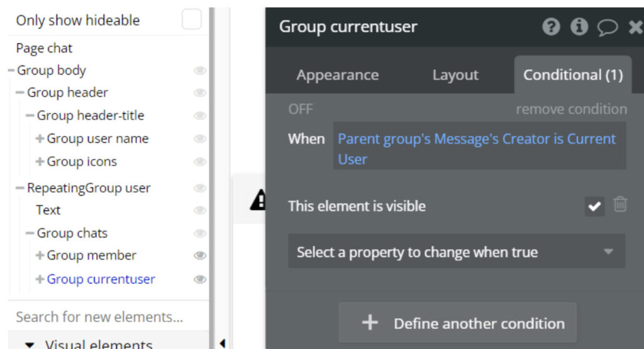Screen dimensions: 644x349
Task: Select Group chats in the element tree
Action: [72, 233]
